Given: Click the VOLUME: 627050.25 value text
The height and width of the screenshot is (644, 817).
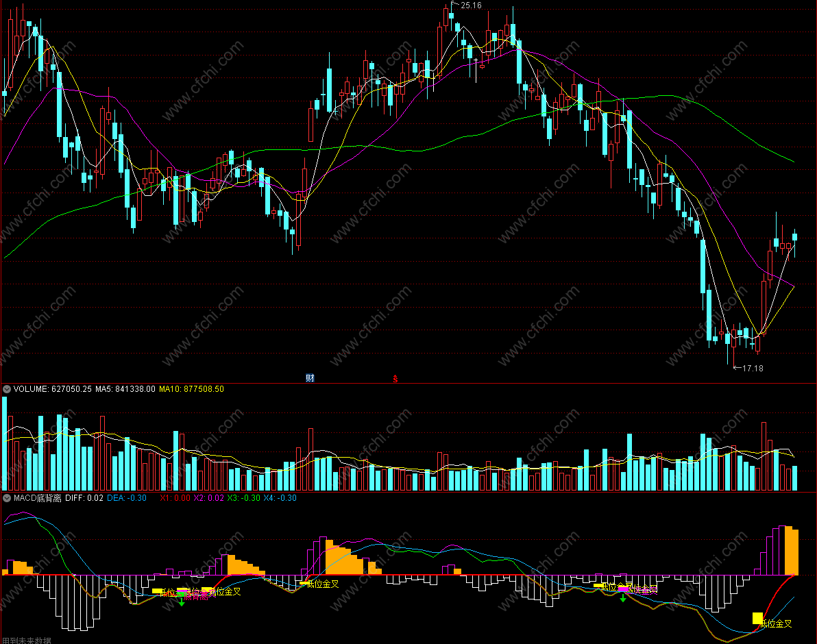Looking at the screenshot, I should [53, 389].
